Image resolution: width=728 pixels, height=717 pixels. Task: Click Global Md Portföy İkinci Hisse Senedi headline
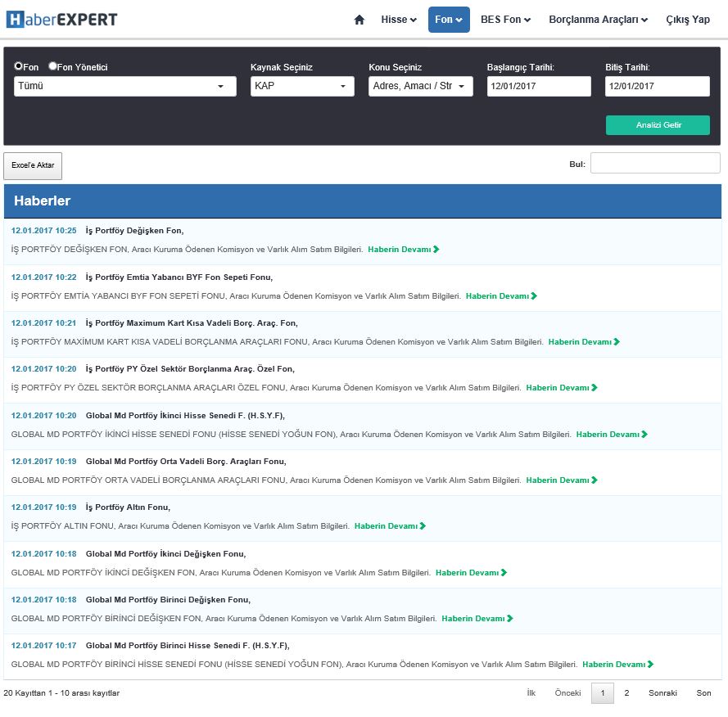point(185,416)
